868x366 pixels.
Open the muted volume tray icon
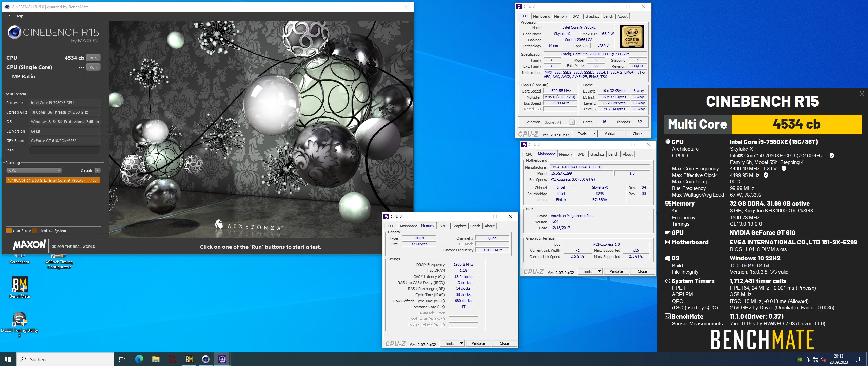pyautogui.click(x=824, y=359)
